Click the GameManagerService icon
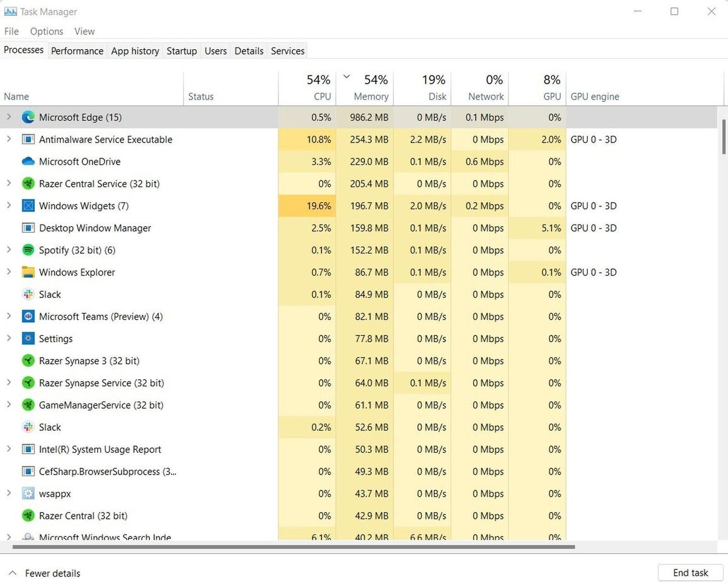This screenshot has width=728, height=588. pos(28,405)
